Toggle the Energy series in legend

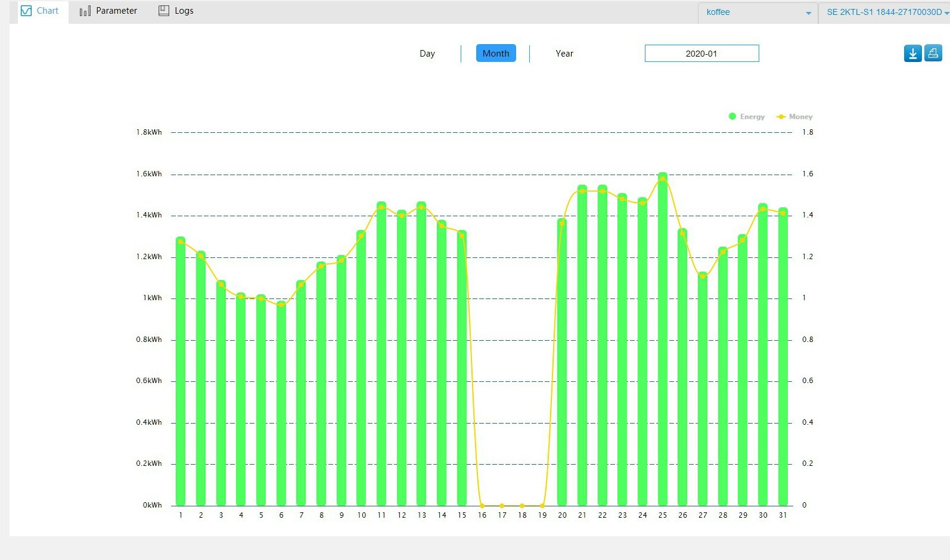point(746,117)
